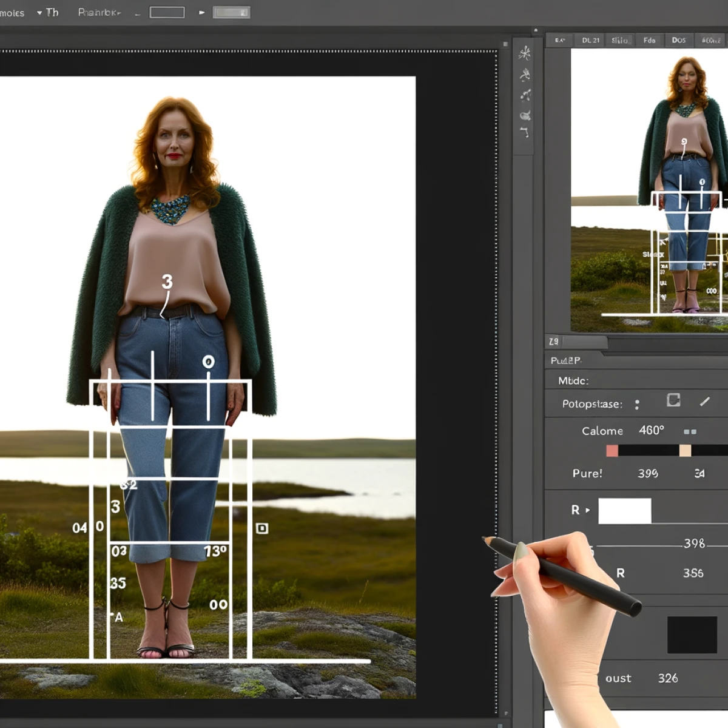Click the vertical dots icon beside Potopstase
728x728 pixels.
637,405
